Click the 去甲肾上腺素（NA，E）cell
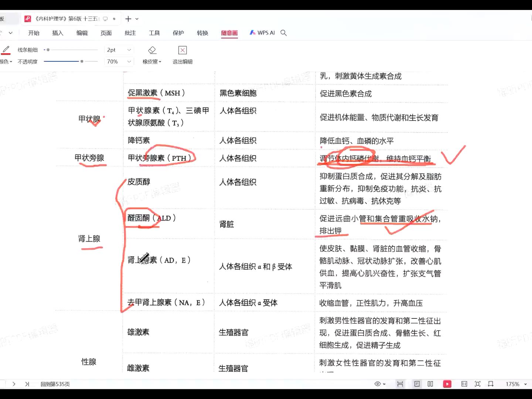Screen dimensions: 532x399 [166, 303]
